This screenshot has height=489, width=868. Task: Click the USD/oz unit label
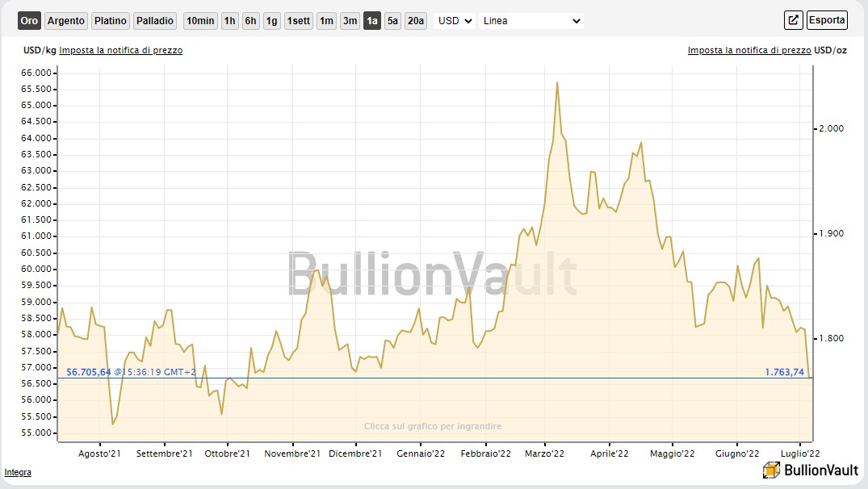tap(830, 50)
